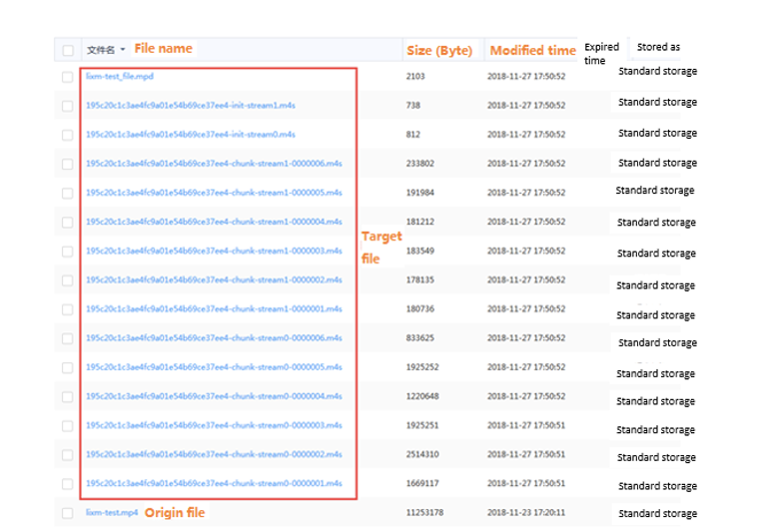The width and height of the screenshot is (770, 532).
Task: Click the chunk-stream1-0000006.m4s file name
Action: 214,163
